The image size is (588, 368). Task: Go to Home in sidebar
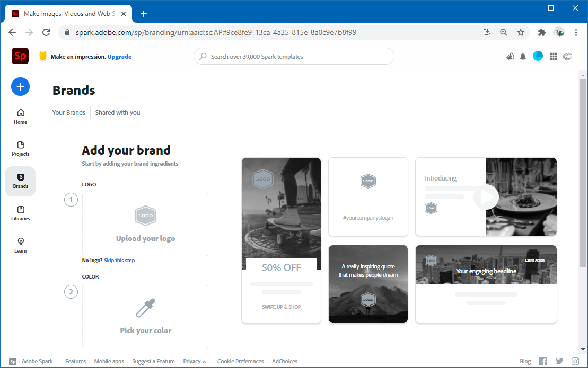(x=21, y=116)
